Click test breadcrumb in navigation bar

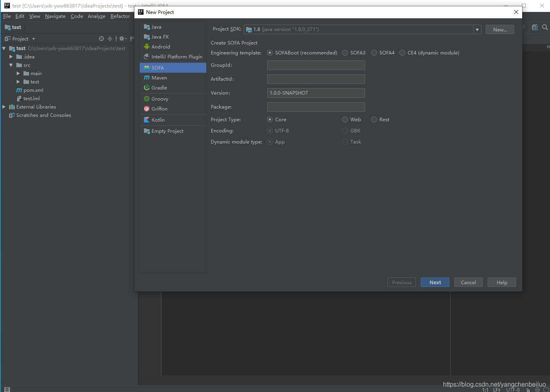tap(13, 27)
